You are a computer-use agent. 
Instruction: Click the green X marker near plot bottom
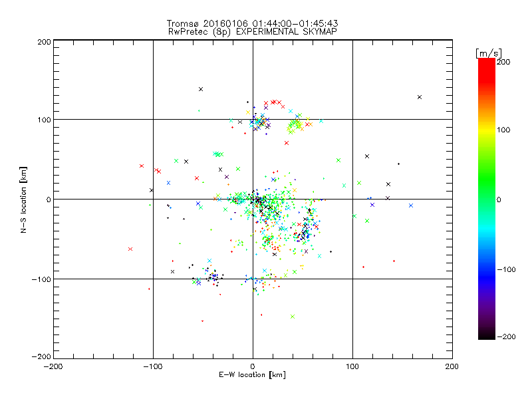293,317
